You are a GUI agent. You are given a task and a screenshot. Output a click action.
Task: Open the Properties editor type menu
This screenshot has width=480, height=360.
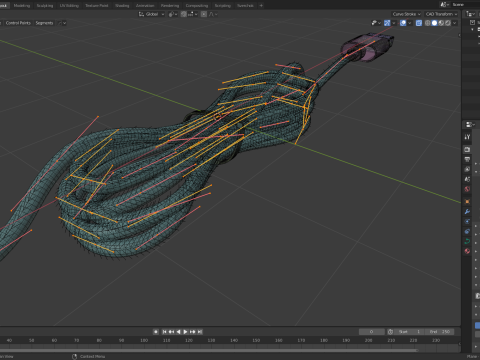point(470,124)
